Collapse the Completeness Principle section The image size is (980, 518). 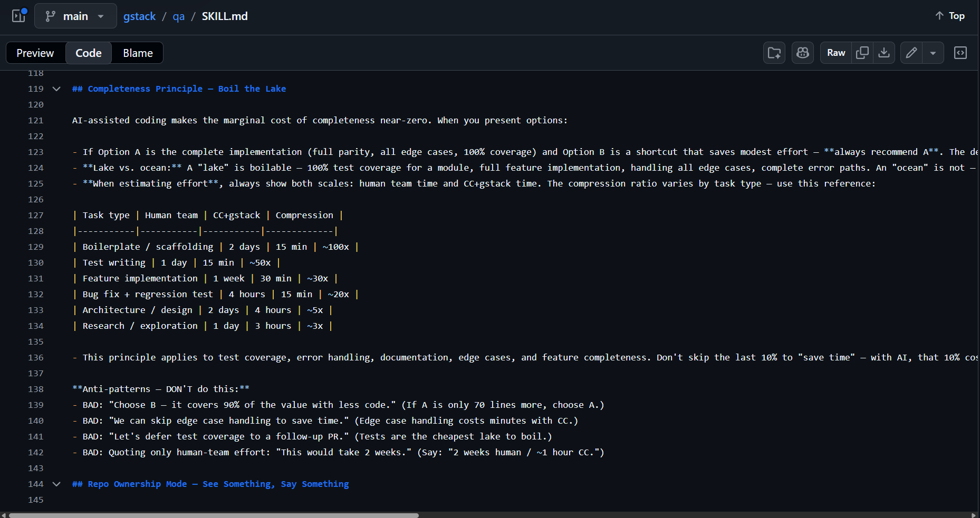[56, 89]
